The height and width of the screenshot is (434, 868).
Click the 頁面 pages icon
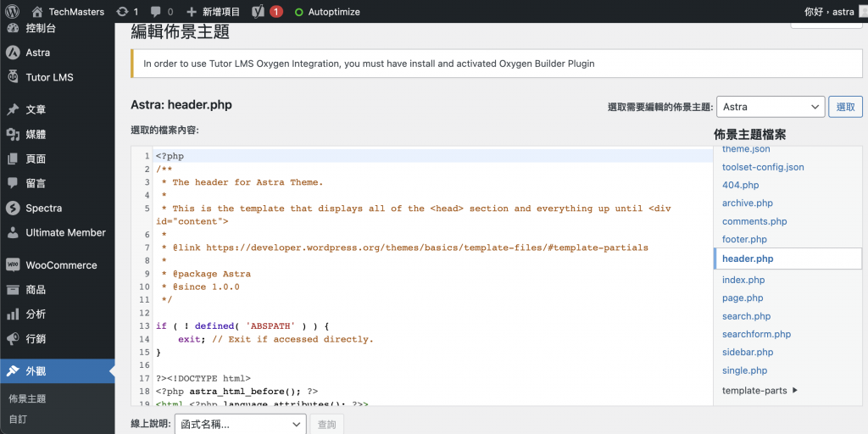click(13, 159)
